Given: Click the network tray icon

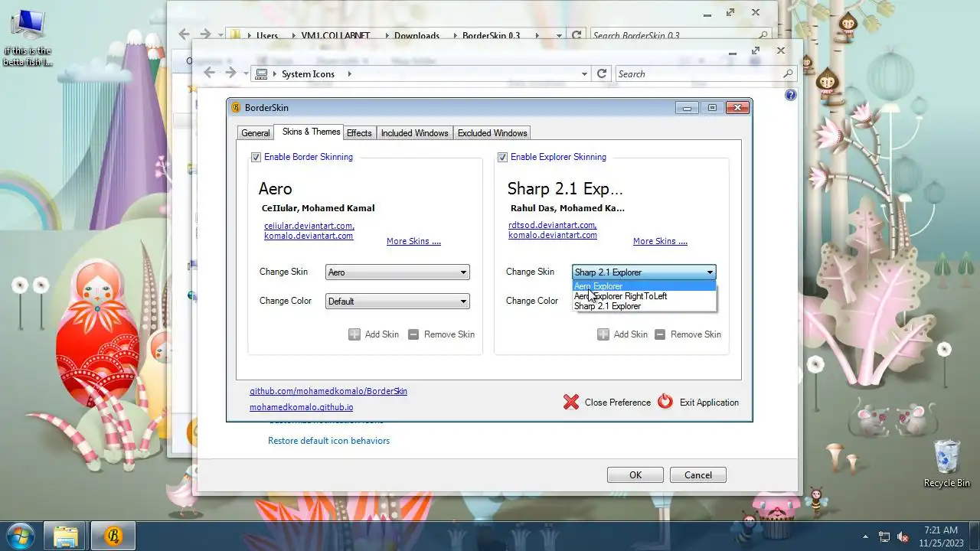Looking at the screenshot, I should 884,536.
